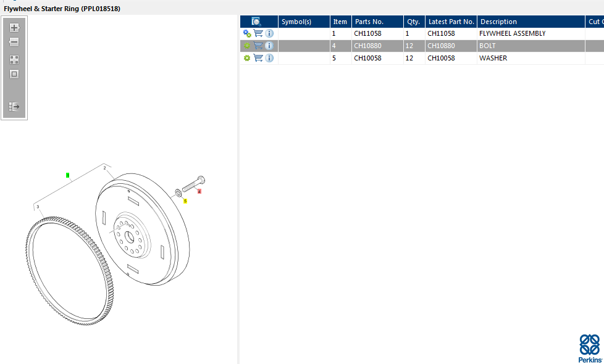Image resolution: width=604 pixels, height=364 pixels.
Task: Click latest part number CH10058
Action: (441, 58)
